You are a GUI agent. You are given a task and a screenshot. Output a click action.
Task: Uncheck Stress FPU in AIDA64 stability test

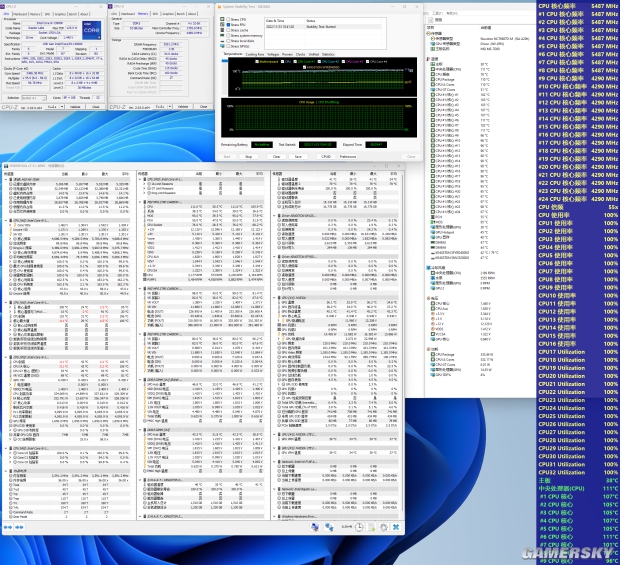(x=228, y=25)
